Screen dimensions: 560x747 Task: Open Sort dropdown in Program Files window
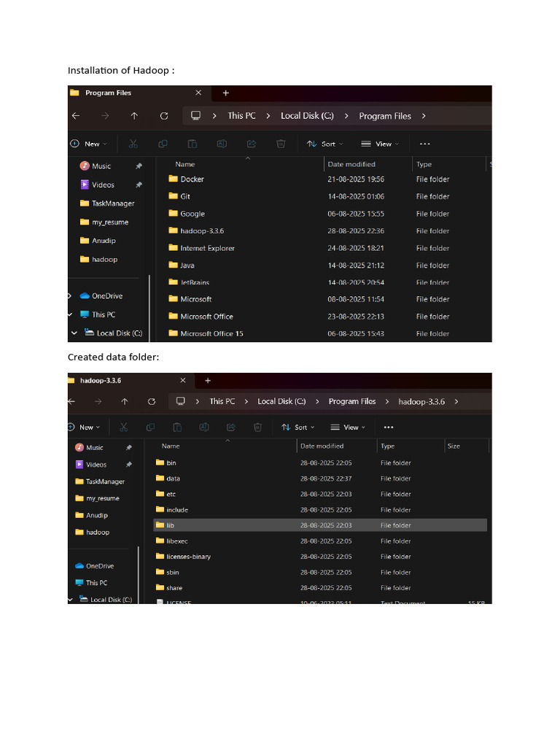click(324, 144)
